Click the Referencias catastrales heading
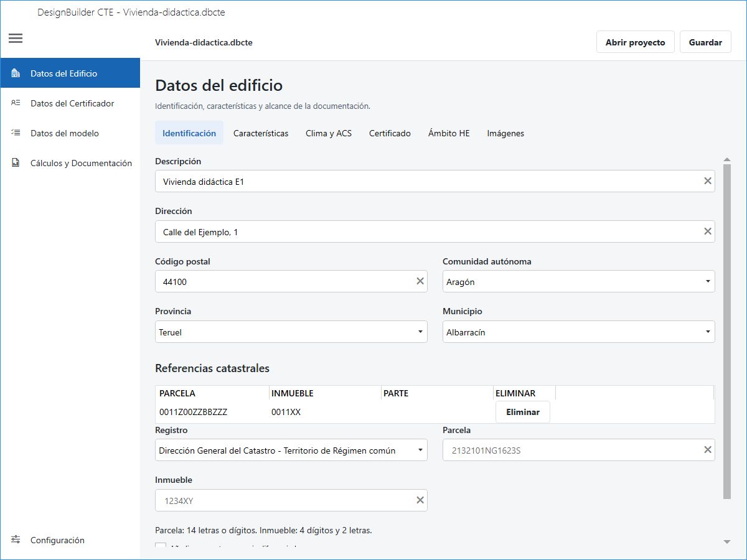Viewport: 747px width, 560px height. [212, 368]
